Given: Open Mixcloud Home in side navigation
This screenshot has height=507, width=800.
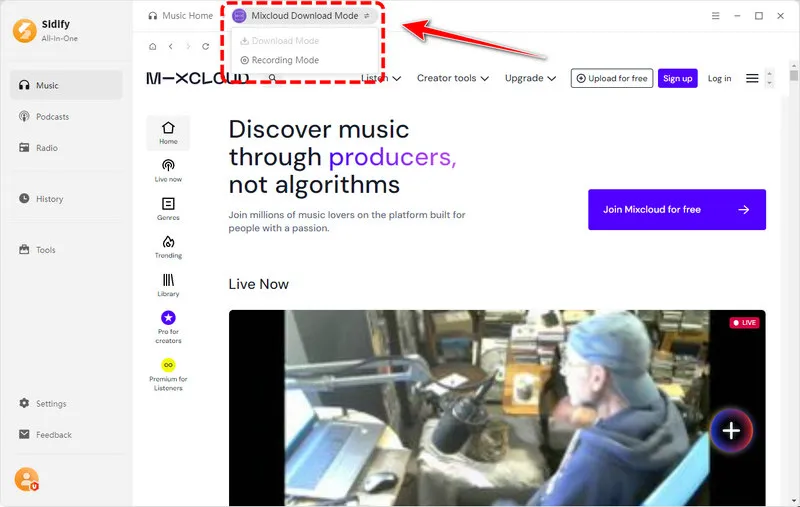Looking at the screenshot, I should [x=168, y=133].
